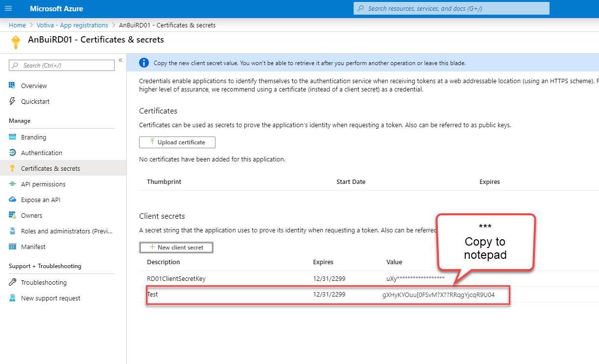Click the Authentication loop icon
599x364 pixels.
click(12, 153)
